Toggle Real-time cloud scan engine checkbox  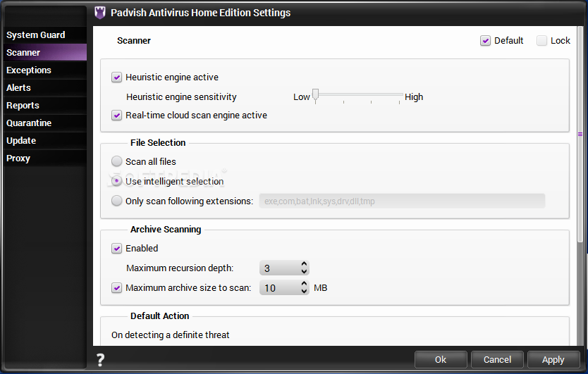116,115
